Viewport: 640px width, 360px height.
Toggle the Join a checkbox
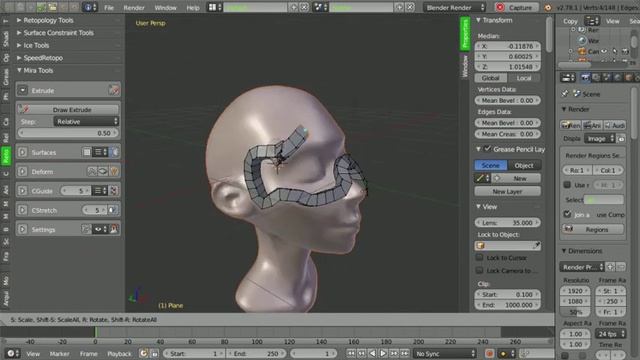tap(567, 214)
